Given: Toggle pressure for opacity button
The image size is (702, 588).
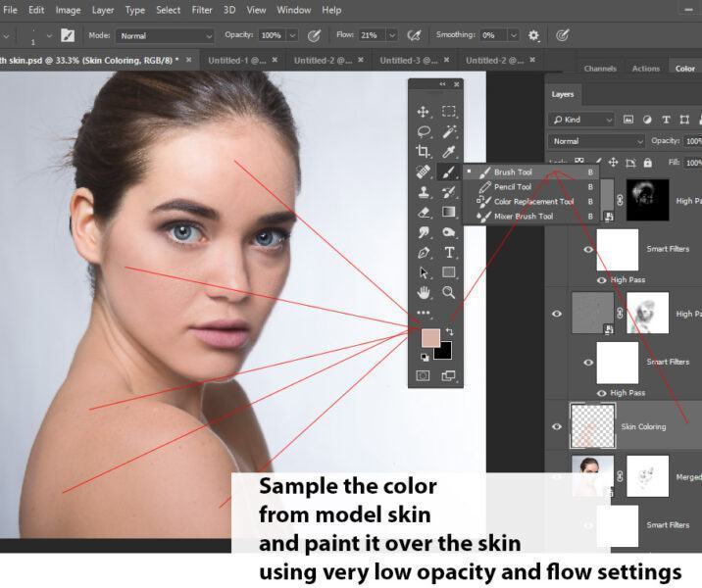Looking at the screenshot, I should pos(314,35).
